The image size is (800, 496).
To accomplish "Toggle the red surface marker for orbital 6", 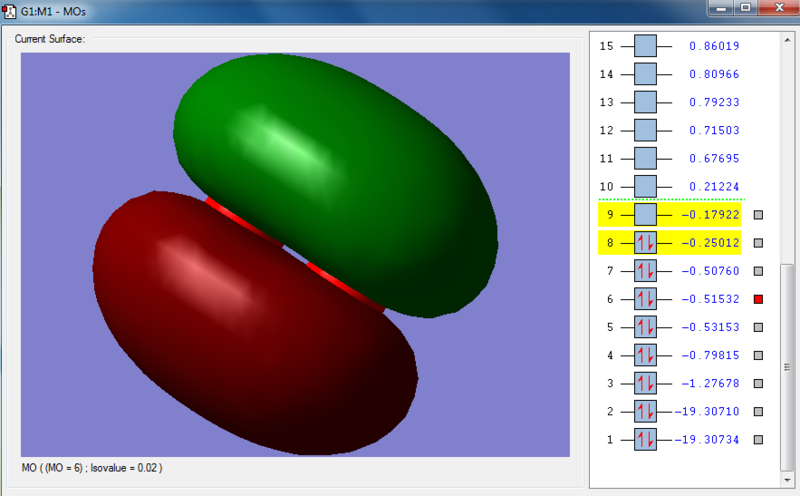I will pyautogui.click(x=758, y=299).
